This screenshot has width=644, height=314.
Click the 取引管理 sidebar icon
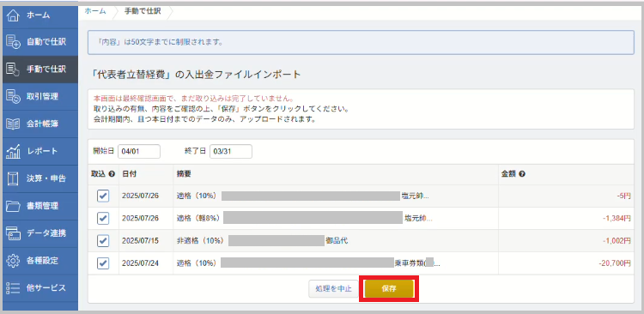[13, 96]
